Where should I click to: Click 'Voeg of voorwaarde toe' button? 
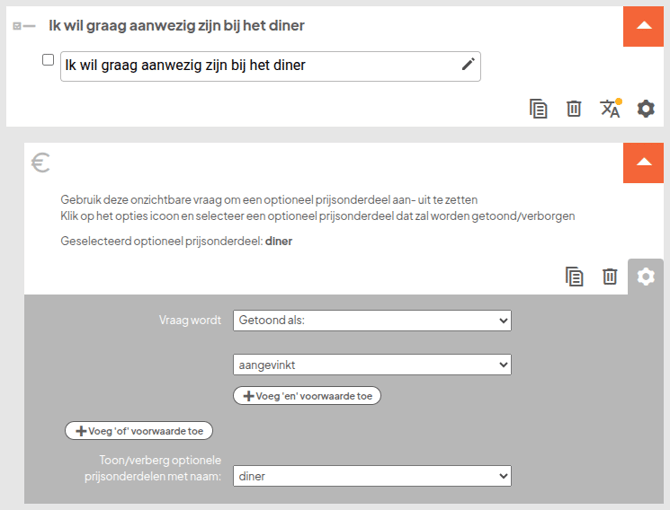click(139, 430)
